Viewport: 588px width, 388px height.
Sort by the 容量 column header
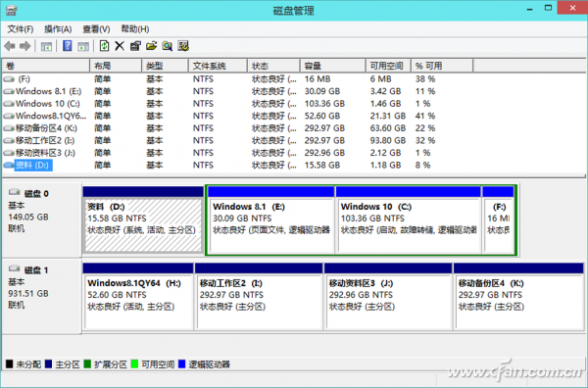[333, 66]
